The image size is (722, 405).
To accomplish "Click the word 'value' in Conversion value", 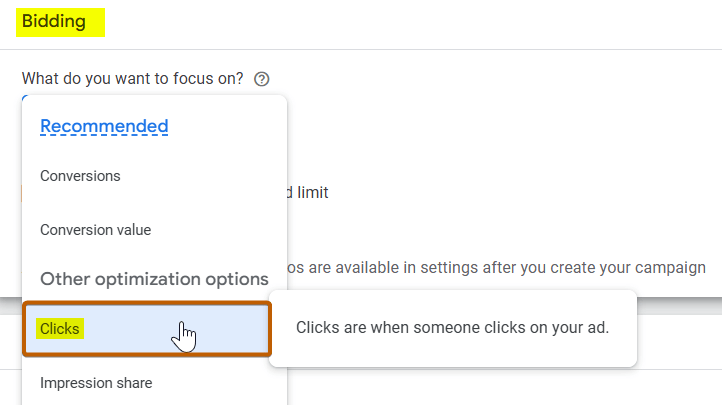I will 131,230.
